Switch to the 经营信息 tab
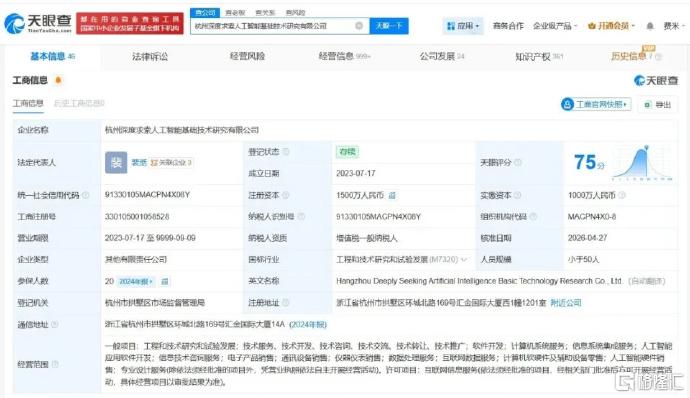Screen dimensions: 690x398 (345, 56)
